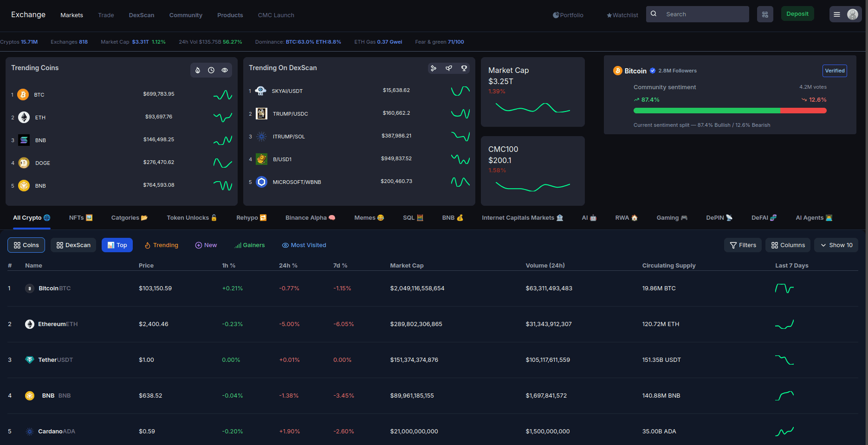This screenshot has height=445, width=868.
Task: Click the Tether icon in table row 3
Action: [x=30, y=360]
